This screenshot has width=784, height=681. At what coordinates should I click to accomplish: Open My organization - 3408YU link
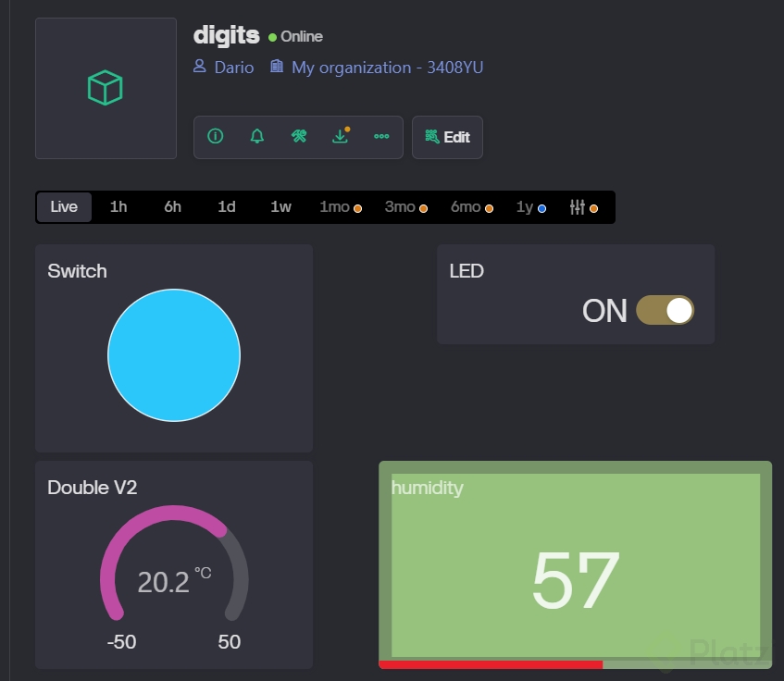pyautogui.click(x=387, y=68)
